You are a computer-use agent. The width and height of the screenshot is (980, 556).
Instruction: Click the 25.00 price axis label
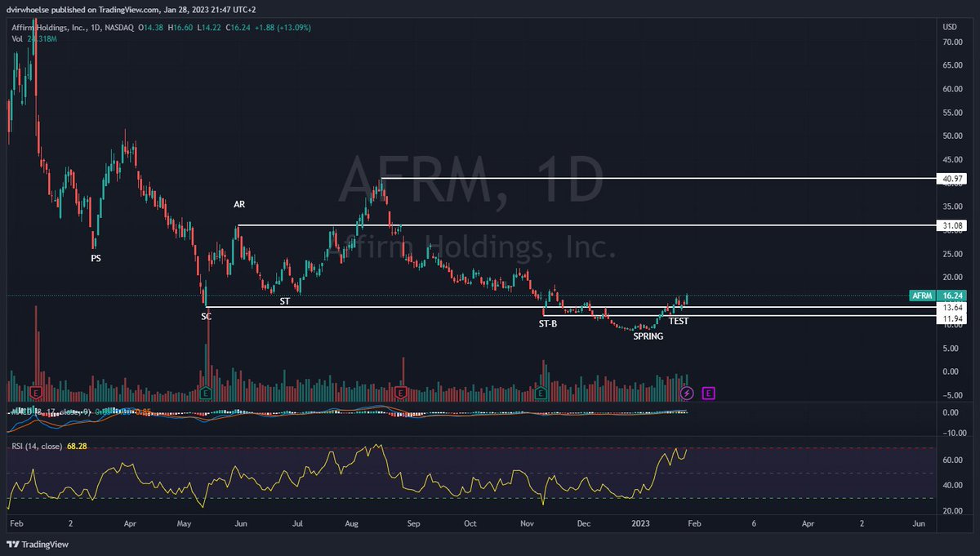952,254
